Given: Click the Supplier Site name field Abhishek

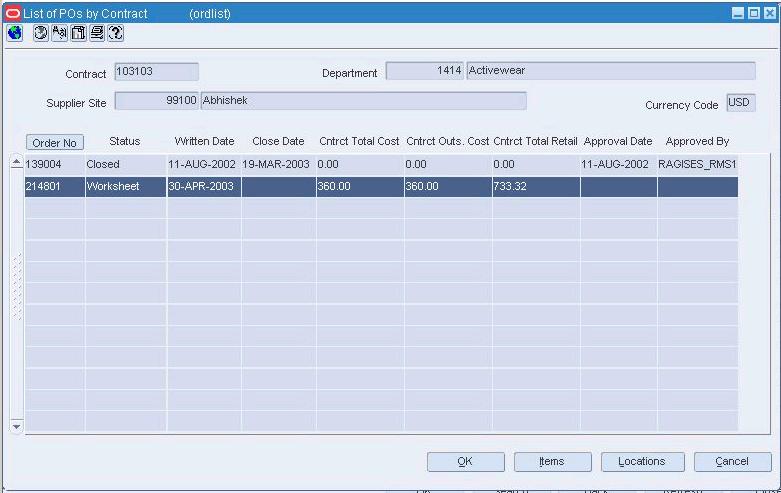Looking at the screenshot, I should (364, 101).
